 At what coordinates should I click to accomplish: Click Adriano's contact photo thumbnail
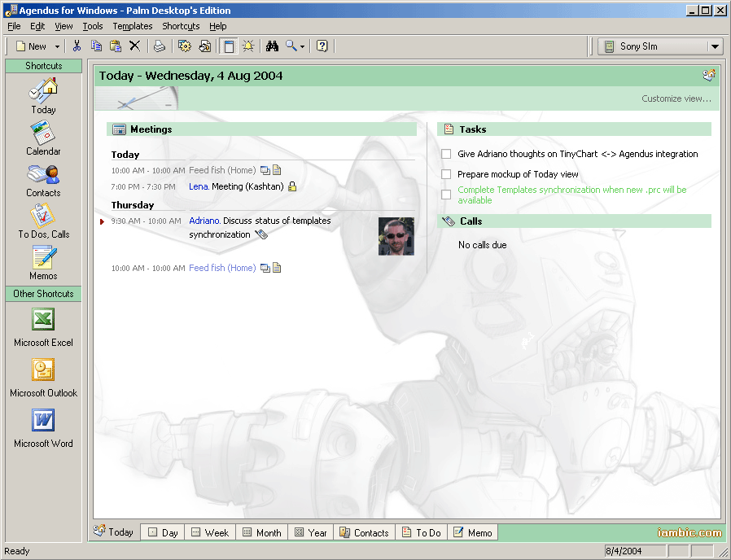396,236
